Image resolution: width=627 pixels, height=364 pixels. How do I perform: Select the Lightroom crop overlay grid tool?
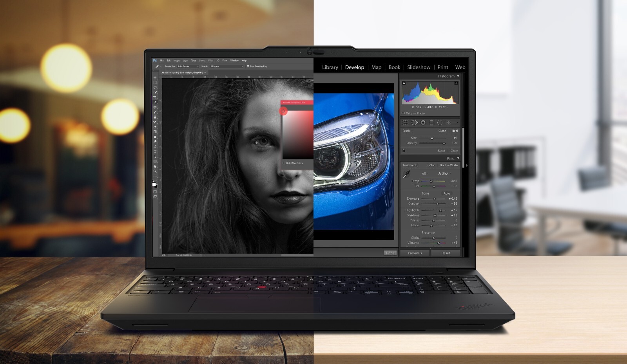coord(406,123)
